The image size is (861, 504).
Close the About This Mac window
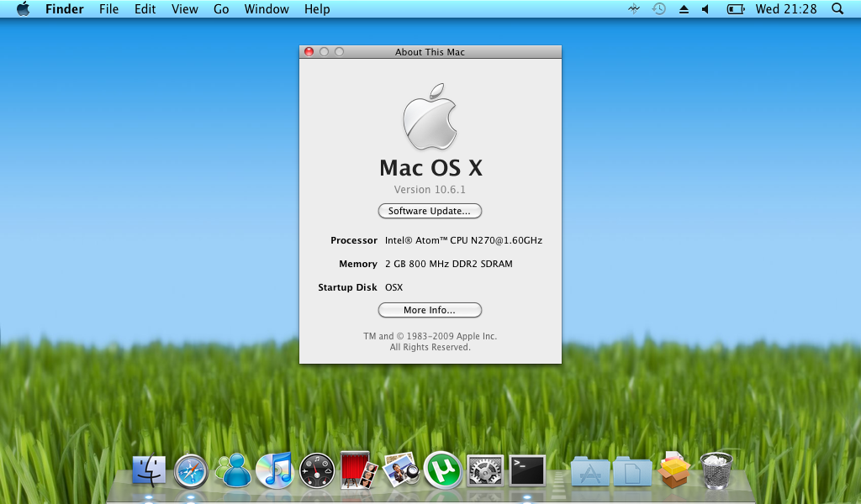coord(309,51)
